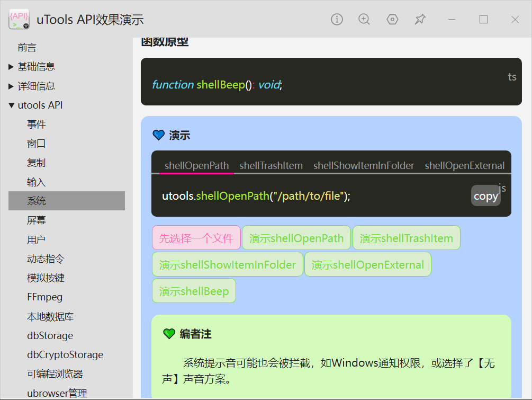Click the ts language label in code block
This screenshot has width=532, height=400.
click(x=512, y=77)
